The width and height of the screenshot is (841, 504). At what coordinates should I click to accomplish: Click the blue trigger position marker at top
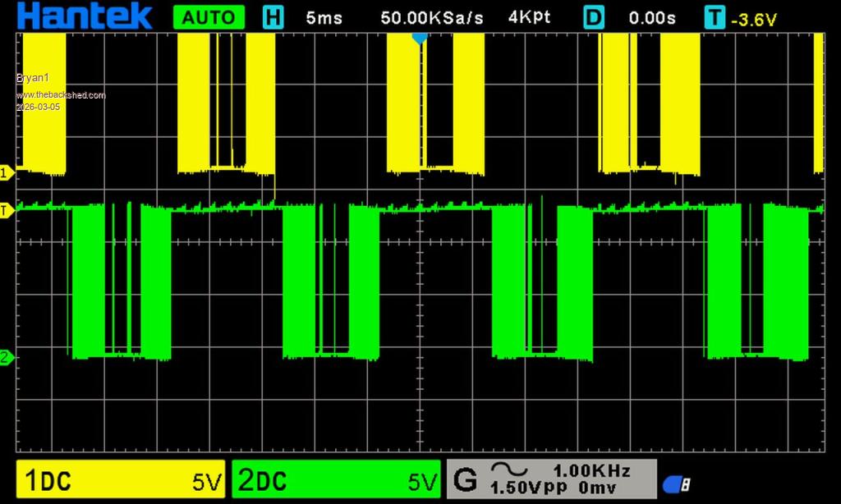tap(420, 38)
